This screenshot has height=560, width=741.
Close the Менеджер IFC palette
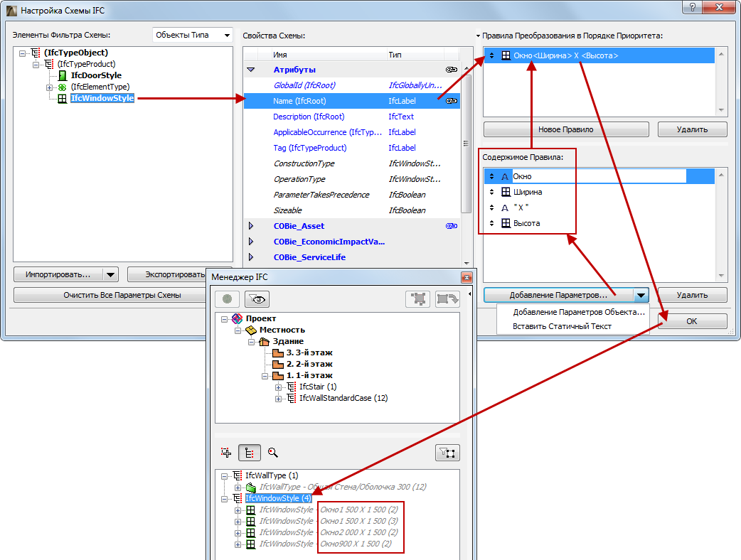467,278
